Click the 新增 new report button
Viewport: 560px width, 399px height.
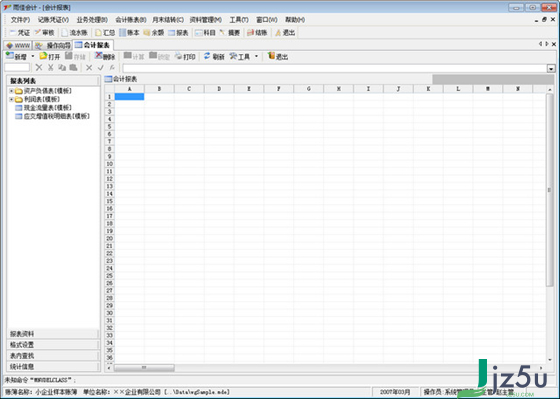(16, 56)
